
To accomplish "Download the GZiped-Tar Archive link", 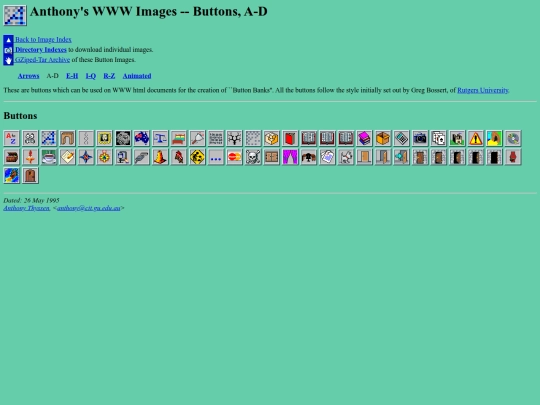I will pos(43,60).
